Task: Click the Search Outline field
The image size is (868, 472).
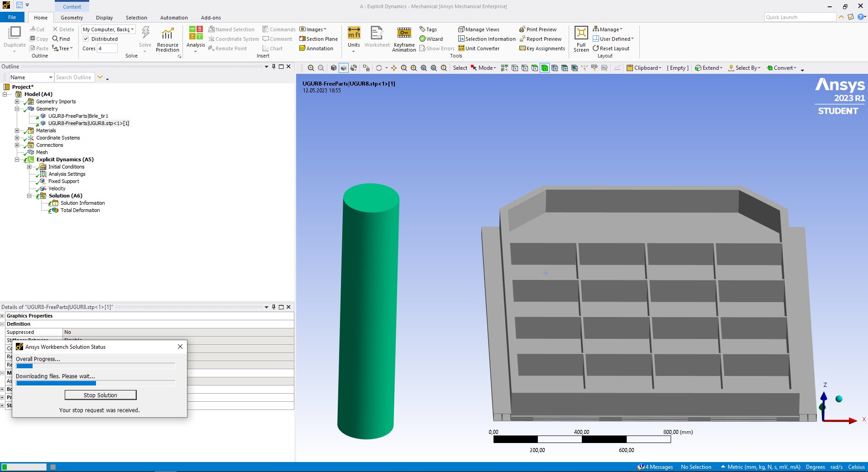Action: [75, 77]
